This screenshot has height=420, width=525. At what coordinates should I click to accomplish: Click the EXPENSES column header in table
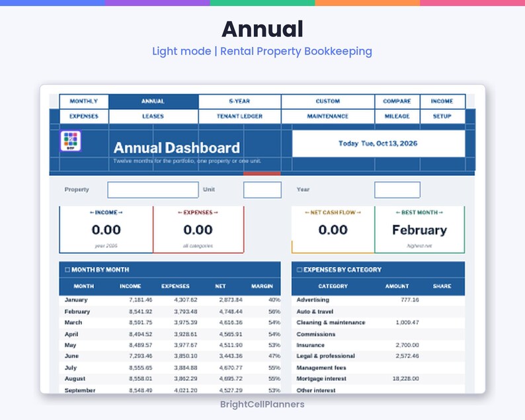175,286
